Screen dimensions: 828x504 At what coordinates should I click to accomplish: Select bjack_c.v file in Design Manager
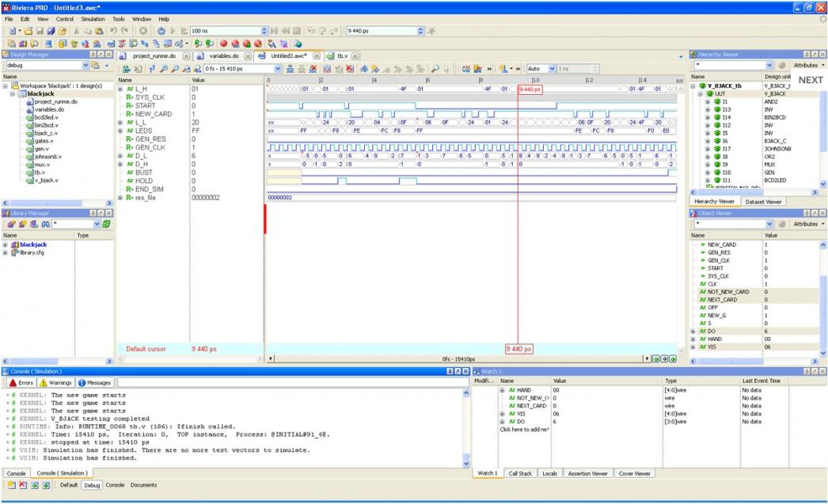47,133
